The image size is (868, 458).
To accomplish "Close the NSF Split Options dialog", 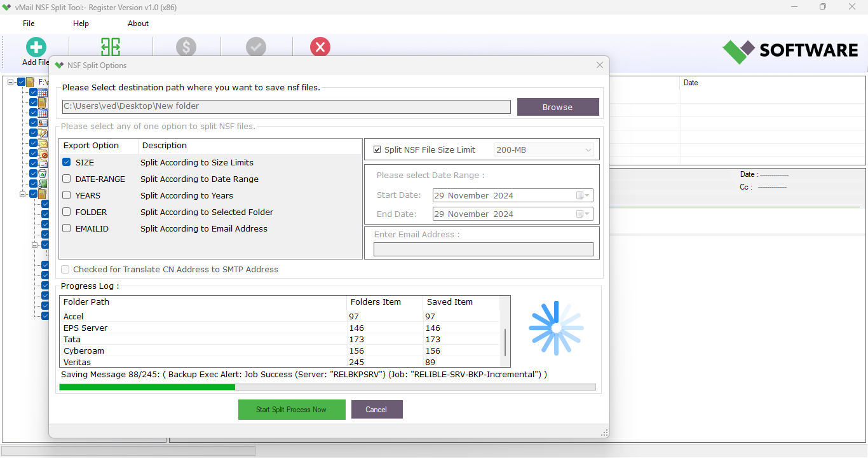I will pos(600,65).
